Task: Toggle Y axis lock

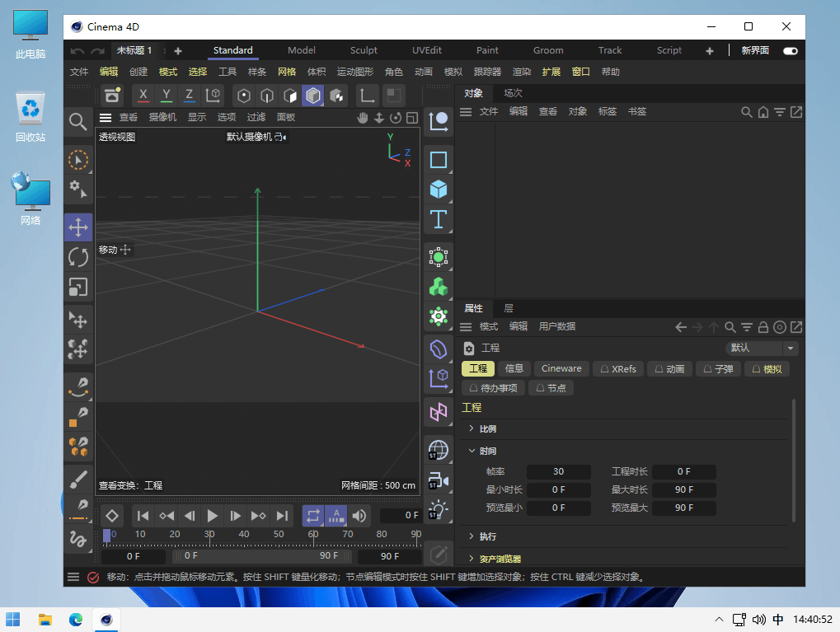Action: coord(167,96)
